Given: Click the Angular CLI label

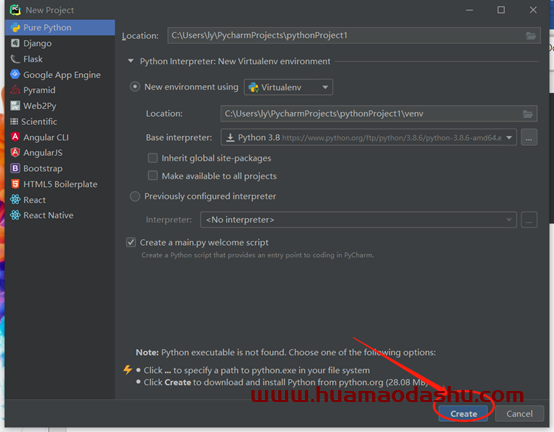Looking at the screenshot, I should coord(46,137).
